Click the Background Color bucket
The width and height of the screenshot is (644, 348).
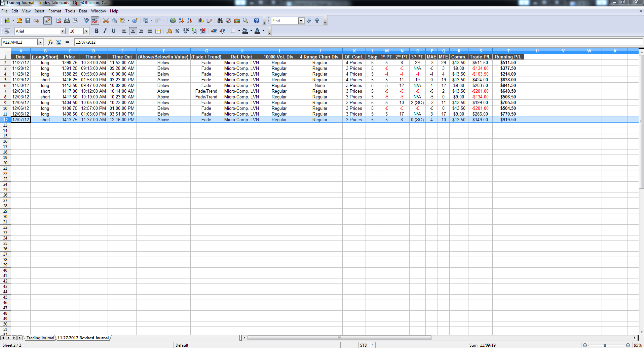pyautogui.click(x=245, y=31)
